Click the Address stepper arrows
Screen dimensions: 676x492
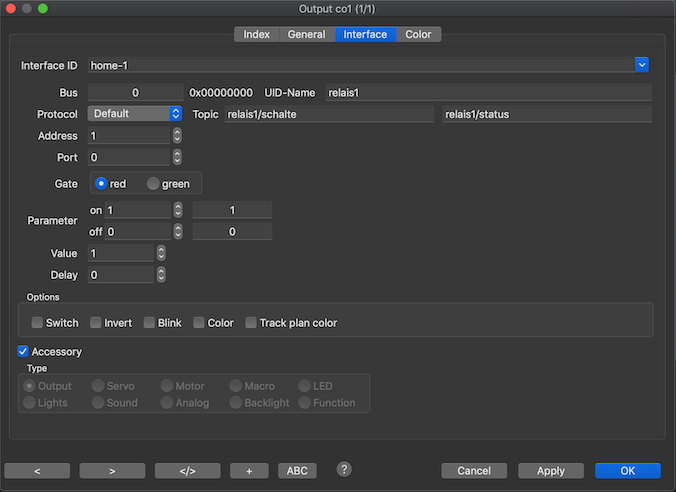[177, 135]
